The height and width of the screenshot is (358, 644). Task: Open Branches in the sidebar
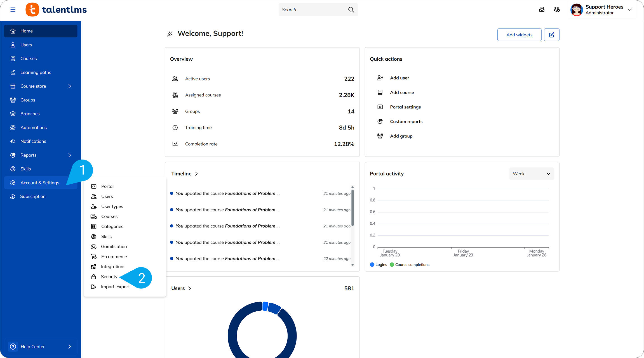point(30,114)
